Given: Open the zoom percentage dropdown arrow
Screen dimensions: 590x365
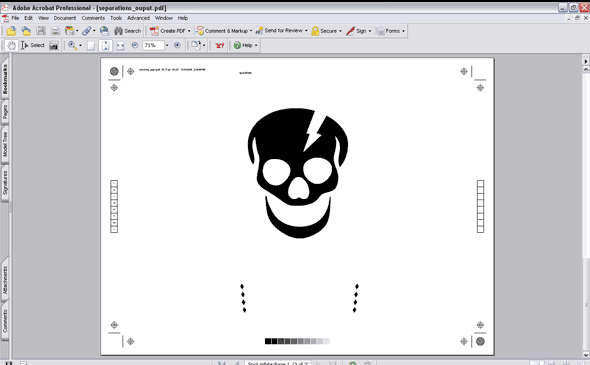Looking at the screenshot, I should click(x=167, y=46).
